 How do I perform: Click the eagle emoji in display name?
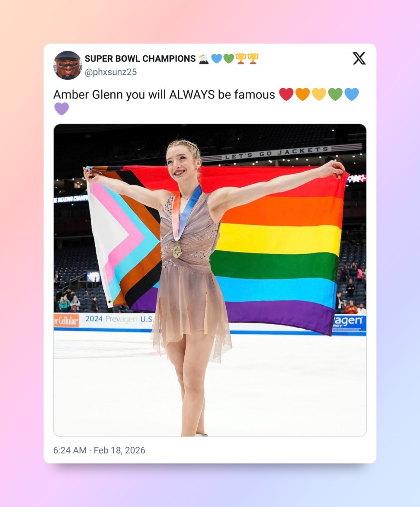[204, 59]
